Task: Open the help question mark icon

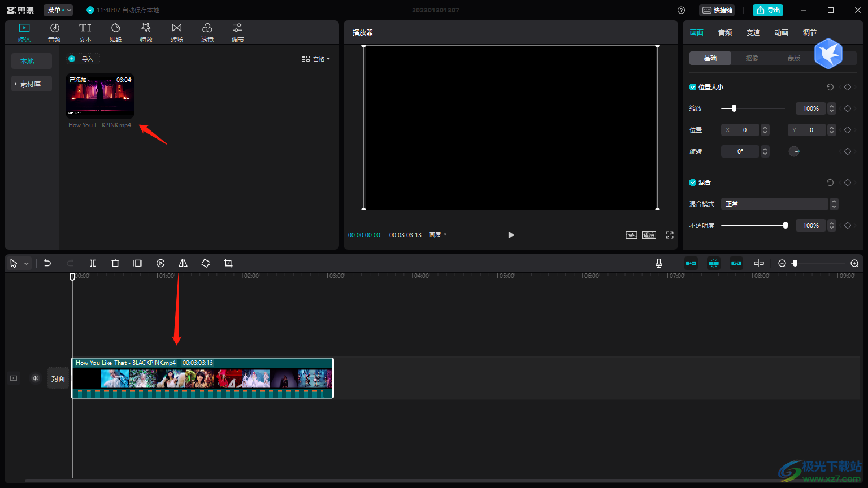Action: pos(681,10)
